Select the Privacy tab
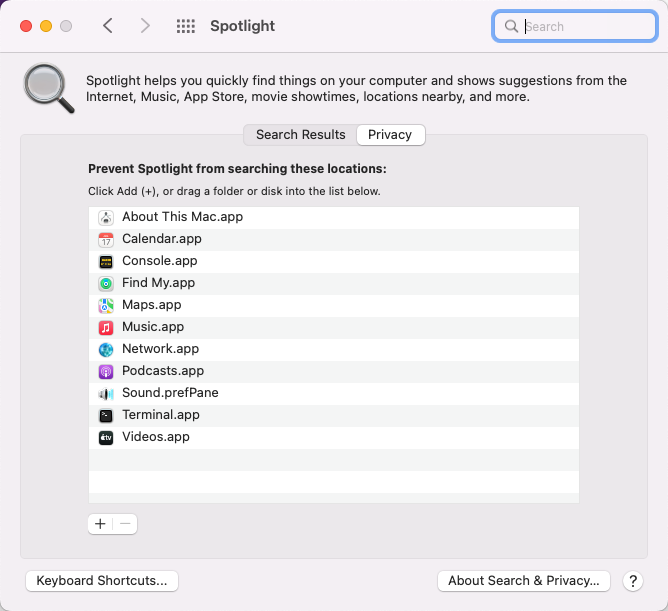Image resolution: width=668 pixels, height=611 pixels. tap(390, 135)
